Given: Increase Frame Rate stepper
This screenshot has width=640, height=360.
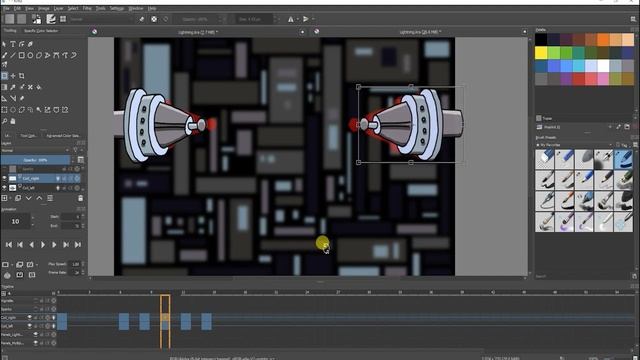Looking at the screenshot, I should [x=83, y=271].
